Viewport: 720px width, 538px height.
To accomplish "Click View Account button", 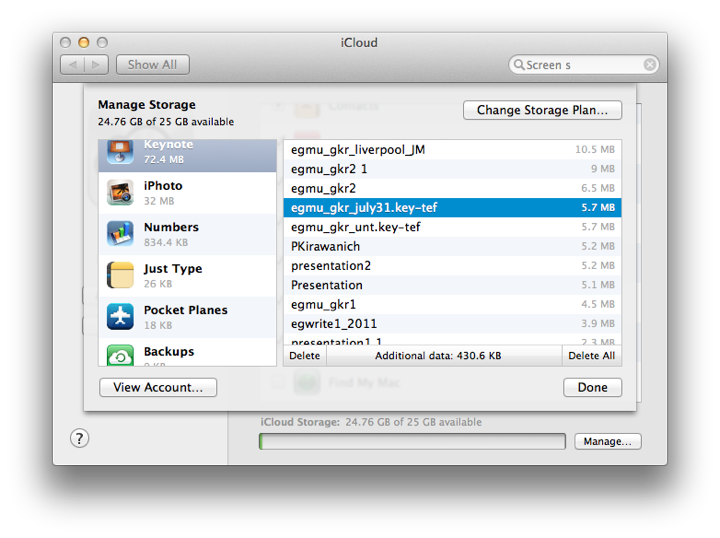I will pyautogui.click(x=158, y=387).
